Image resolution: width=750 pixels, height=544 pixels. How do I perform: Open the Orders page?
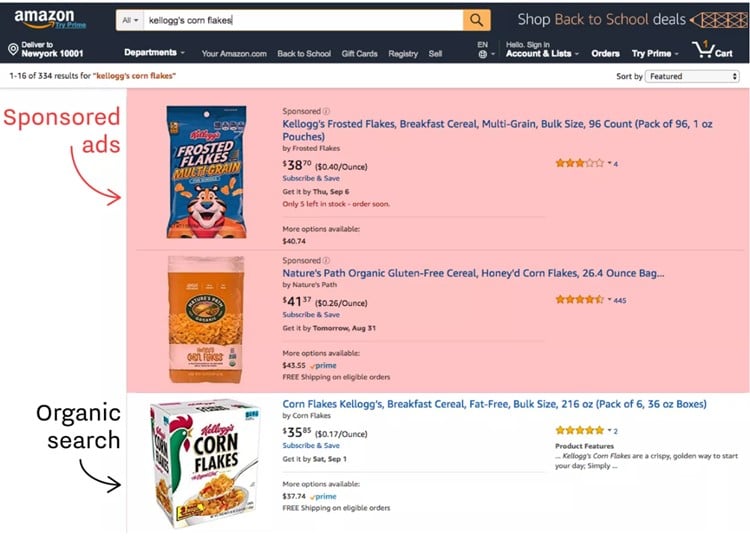tap(605, 54)
